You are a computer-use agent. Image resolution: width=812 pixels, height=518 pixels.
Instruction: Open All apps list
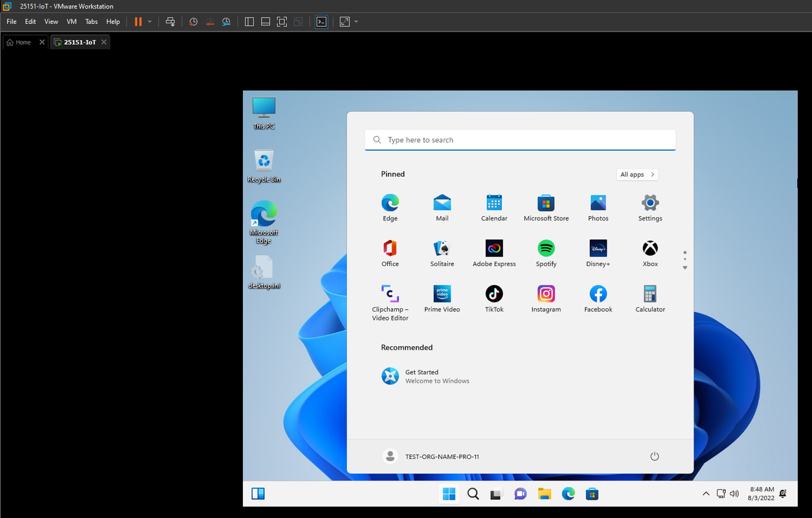coord(637,174)
